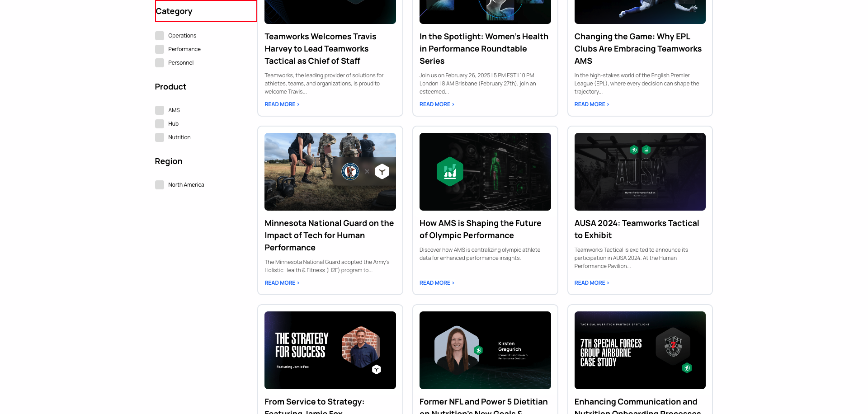The width and height of the screenshot is (868, 414).
Task: Click the 7th Special Forces Group emblem
Action: tap(673, 346)
